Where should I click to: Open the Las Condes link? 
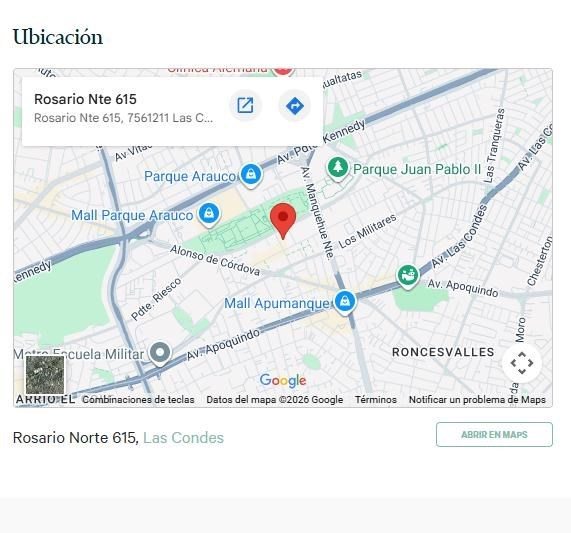coord(183,438)
